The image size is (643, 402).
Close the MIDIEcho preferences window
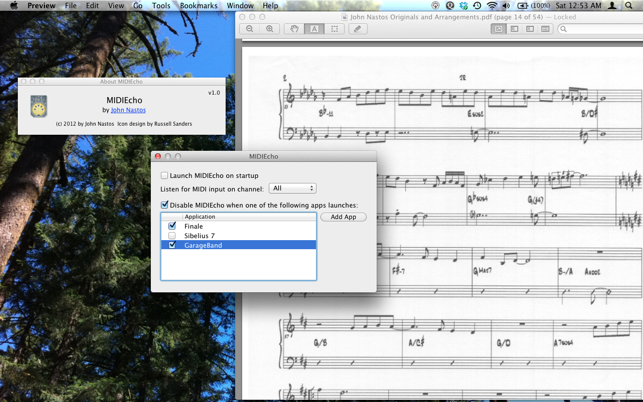[x=158, y=156]
